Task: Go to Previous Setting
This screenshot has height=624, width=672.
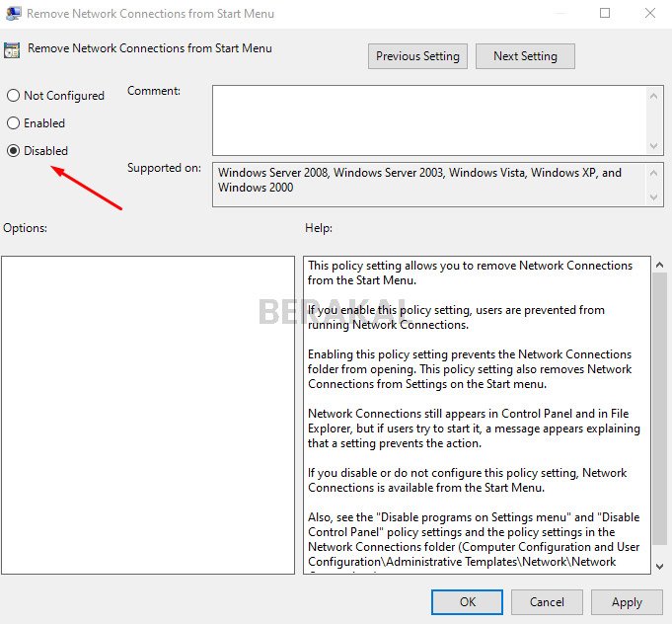Action: coord(417,56)
